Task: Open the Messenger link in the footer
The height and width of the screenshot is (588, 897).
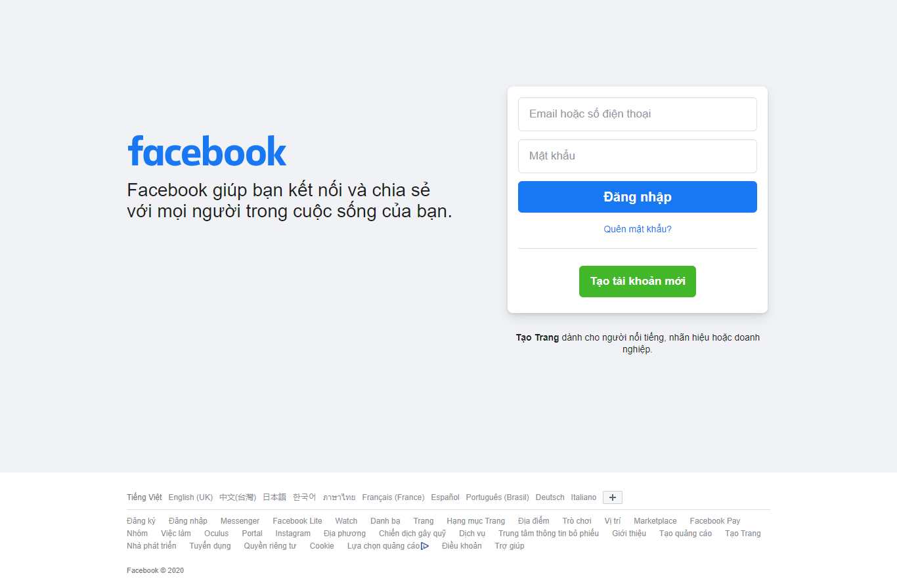Action: coord(240,520)
